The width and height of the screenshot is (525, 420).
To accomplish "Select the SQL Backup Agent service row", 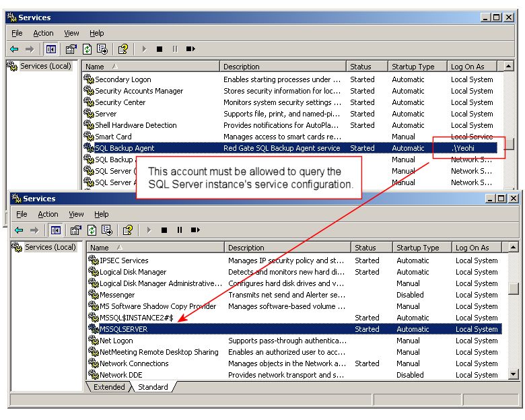I will [290, 148].
